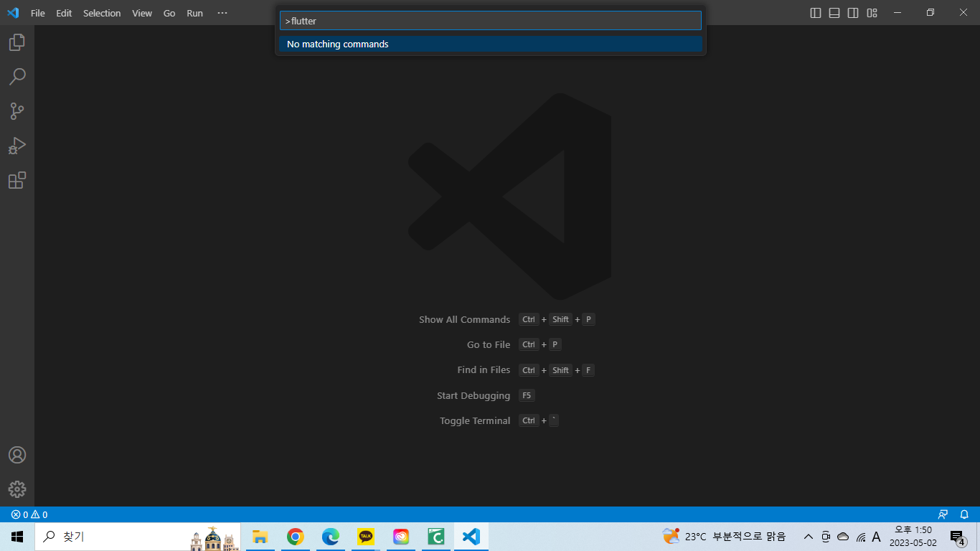The height and width of the screenshot is (551, 980).
Task: Open KakaoTalk from the taskbar
Action: pos(365,537)
